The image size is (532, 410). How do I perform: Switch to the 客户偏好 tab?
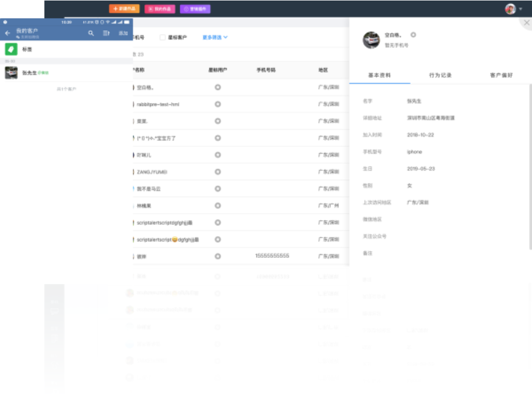pyautogui.click(x=501, y=75)
